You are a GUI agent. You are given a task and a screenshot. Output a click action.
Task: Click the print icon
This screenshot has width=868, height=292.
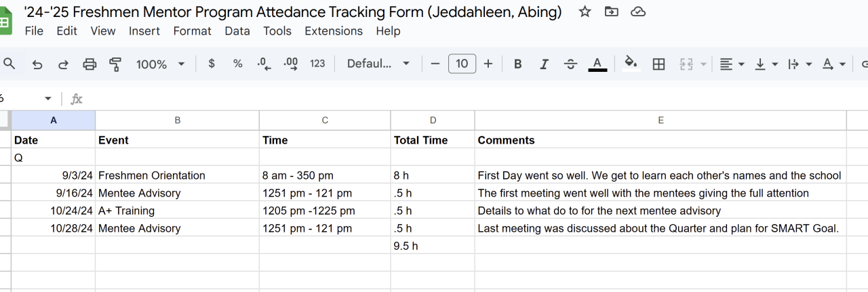(90, 64)
